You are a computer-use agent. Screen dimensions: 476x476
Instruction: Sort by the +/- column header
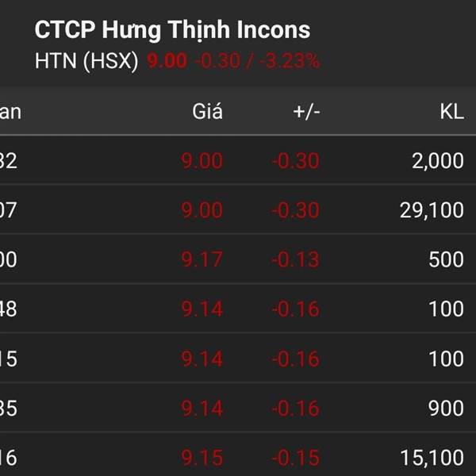point(306,112)
